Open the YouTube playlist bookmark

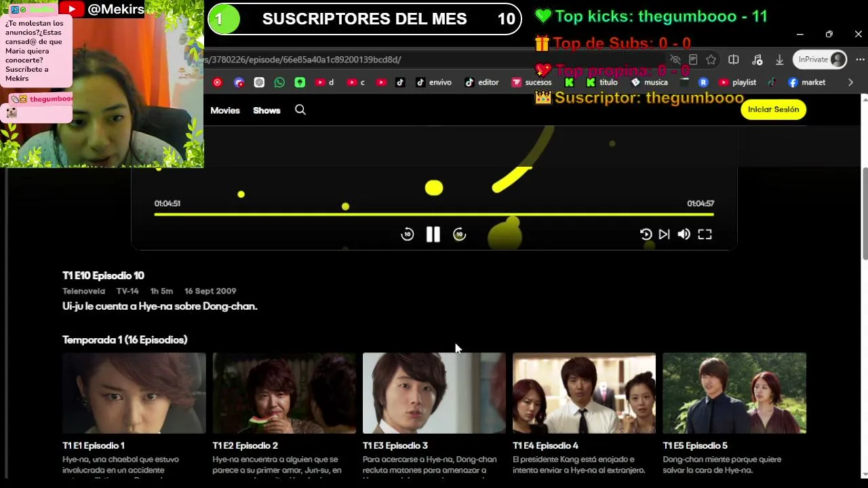737,83
